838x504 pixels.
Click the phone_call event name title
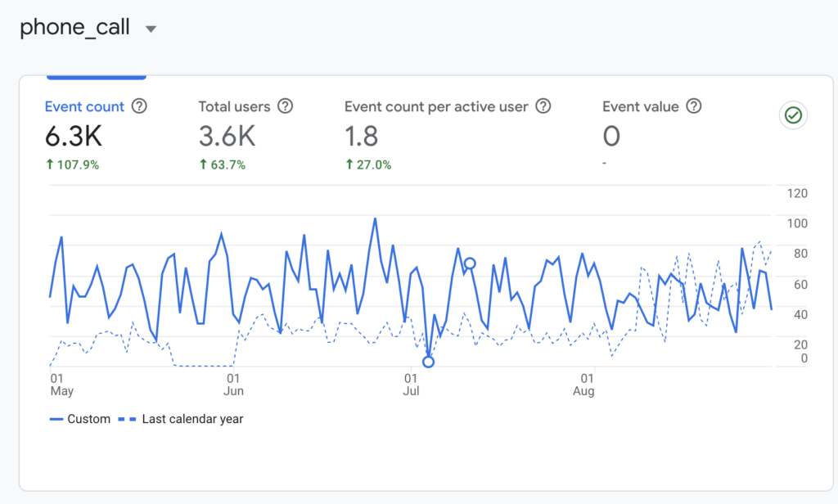(74, 27)
